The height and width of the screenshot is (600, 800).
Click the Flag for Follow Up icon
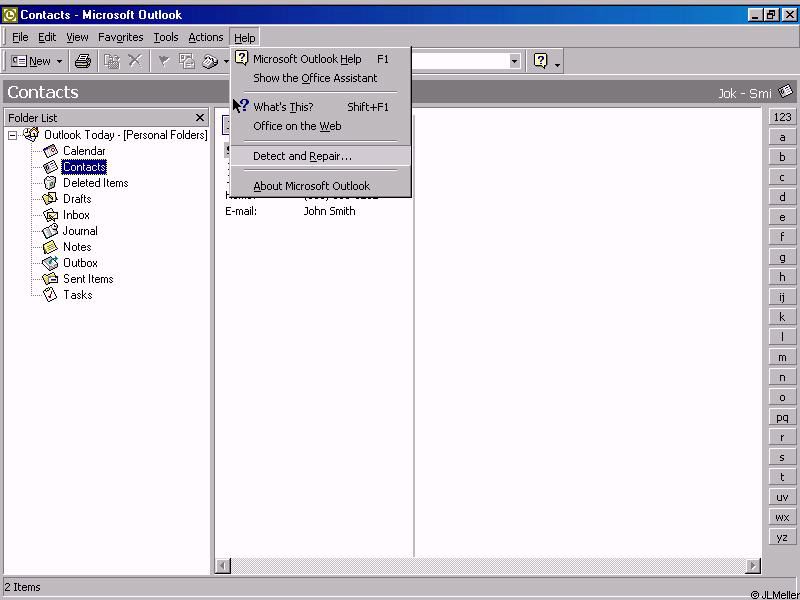[164, 61]
